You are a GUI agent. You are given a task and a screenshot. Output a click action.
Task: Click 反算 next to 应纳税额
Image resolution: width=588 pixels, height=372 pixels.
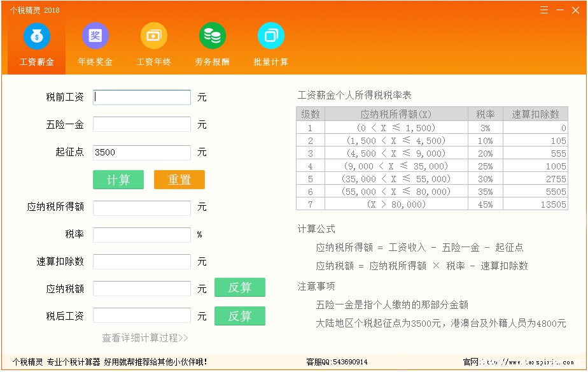pyautogui.click(x=239, y=287)
